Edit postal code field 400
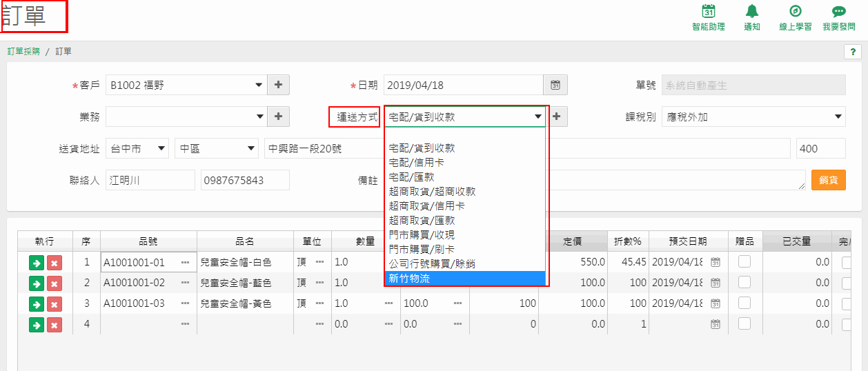The width and height of the screenshot is (868, 371). point(821,148)
